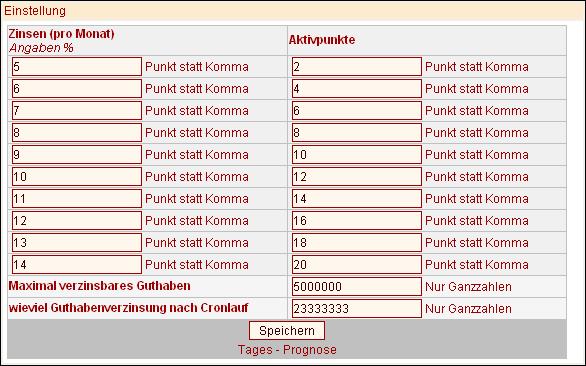The height and width of the screenshot is (366, 586).
Task: Click the Aktivpunkte field containing 2
Action: 357,67
